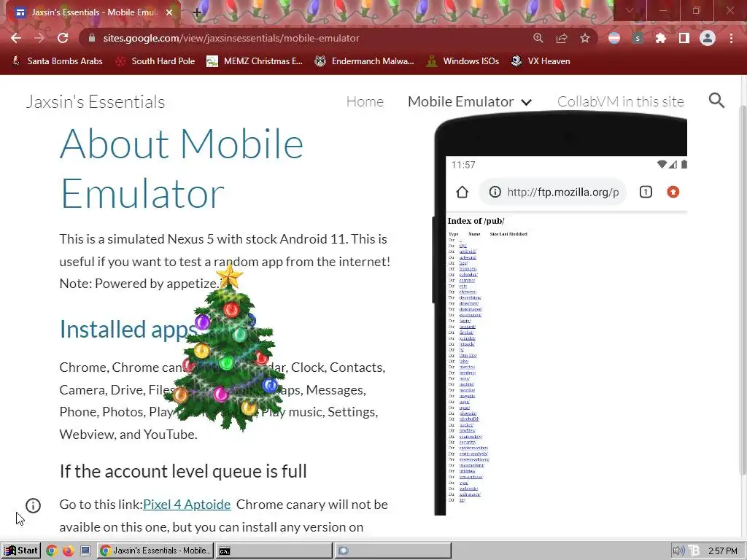Open the South Hard Pole bookmark
The height and width of the screenshot is (560, 747).
click(x=155, y=61)
